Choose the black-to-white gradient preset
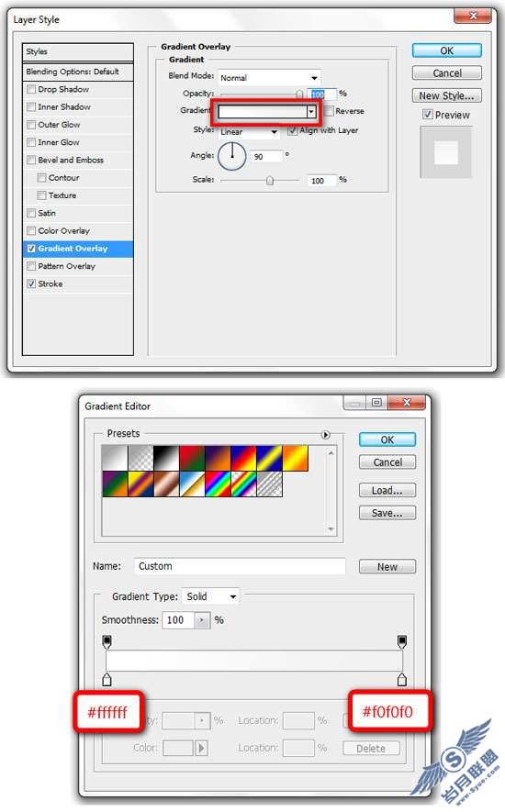This screenshot has width=505, height=812. click(166, 459)
